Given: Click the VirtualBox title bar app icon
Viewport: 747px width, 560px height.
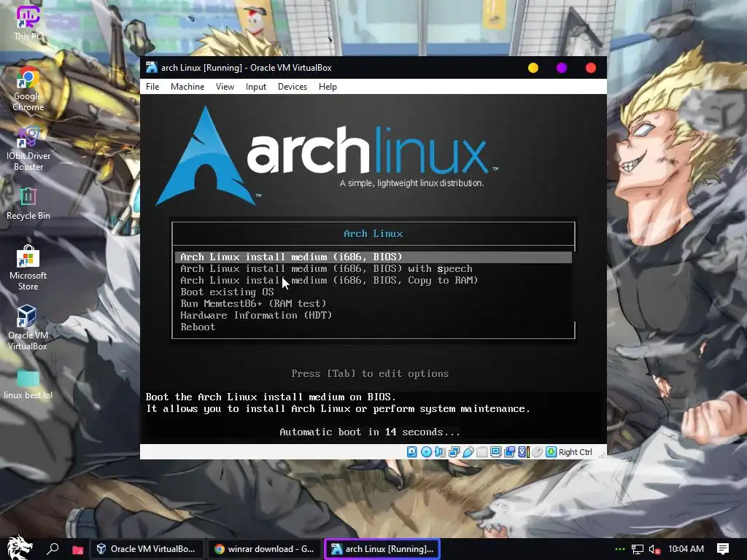Looking at the screenshot, I should (x=152, y=67).
